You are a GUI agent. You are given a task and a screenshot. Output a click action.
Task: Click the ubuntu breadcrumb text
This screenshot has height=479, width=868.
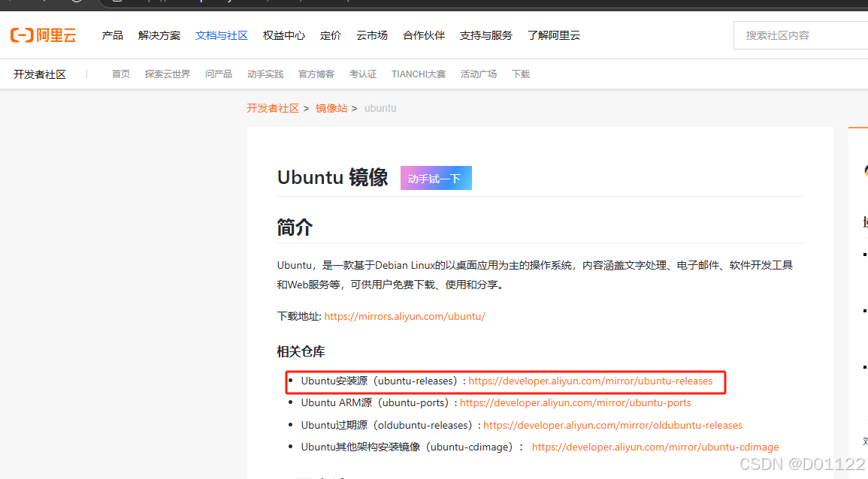click(x=380, y=108)
